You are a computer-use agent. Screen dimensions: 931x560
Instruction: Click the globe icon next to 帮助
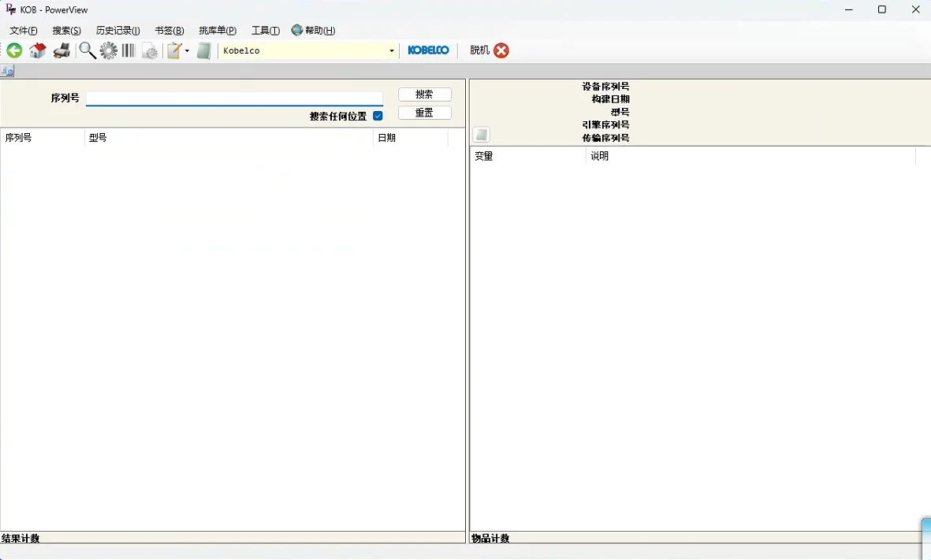click(297, 30)
